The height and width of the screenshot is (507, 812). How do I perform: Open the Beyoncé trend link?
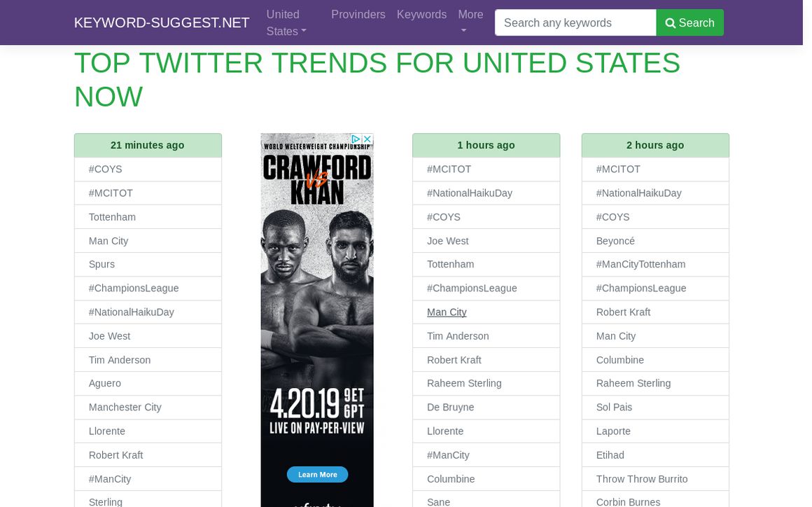[x=615, y=241]
